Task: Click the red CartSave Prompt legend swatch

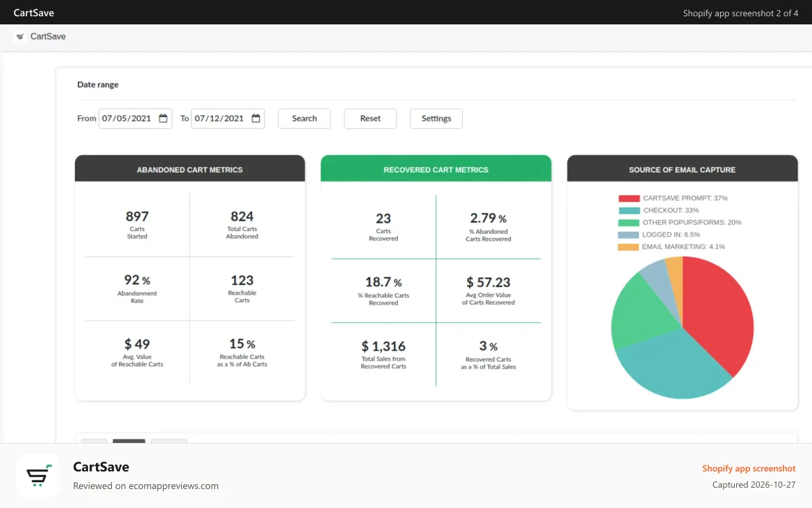Action: [629, 198]
